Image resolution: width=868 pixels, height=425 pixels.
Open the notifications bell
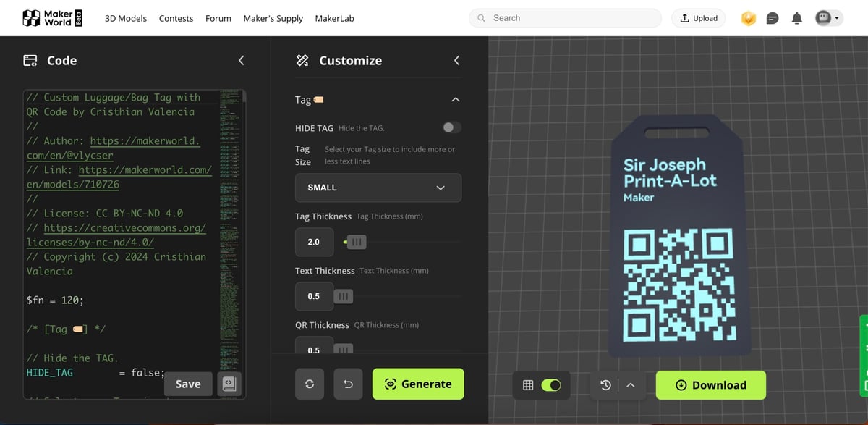point(796,18)
